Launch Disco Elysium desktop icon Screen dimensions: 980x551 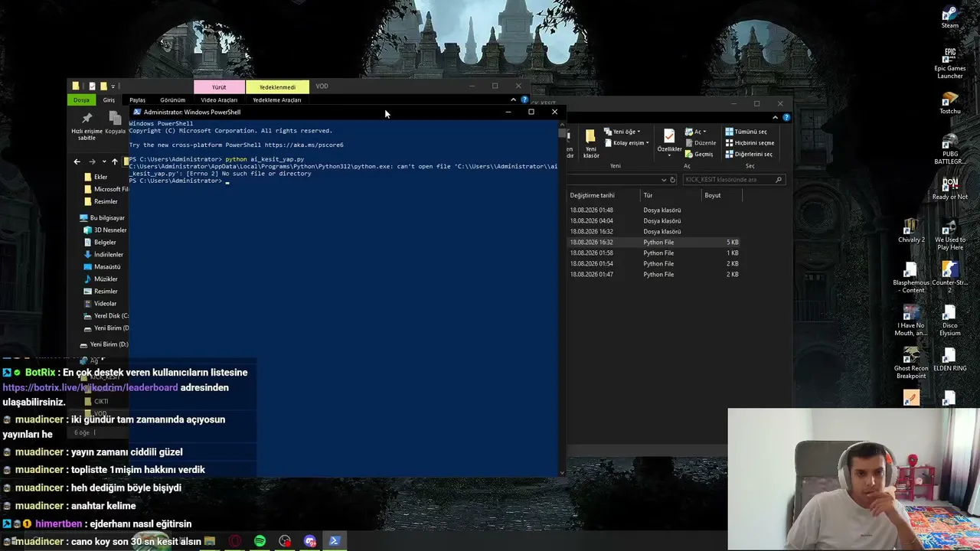(949, 321)
